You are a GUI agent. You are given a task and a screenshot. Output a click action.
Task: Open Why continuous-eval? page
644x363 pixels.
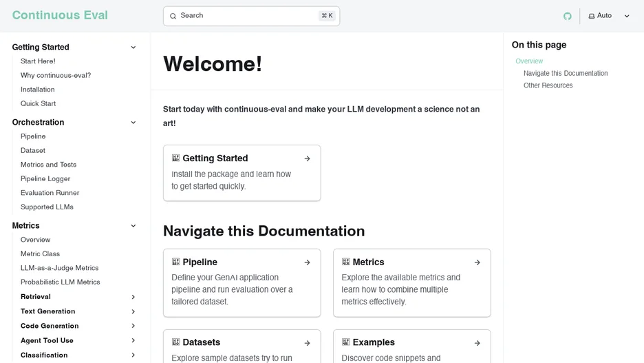[56, 75]
